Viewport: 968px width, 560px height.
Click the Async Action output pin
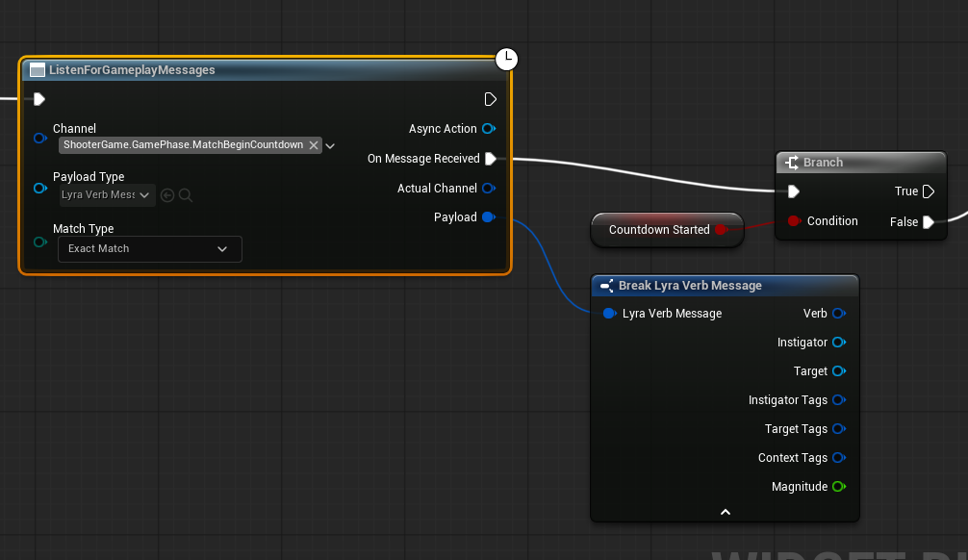[x=489, y=128]
